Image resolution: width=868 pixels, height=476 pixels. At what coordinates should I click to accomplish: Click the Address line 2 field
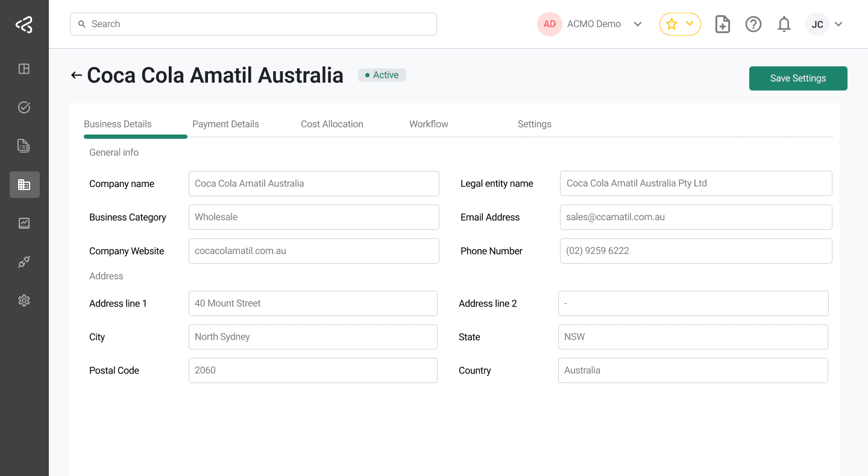click(693, 303)
